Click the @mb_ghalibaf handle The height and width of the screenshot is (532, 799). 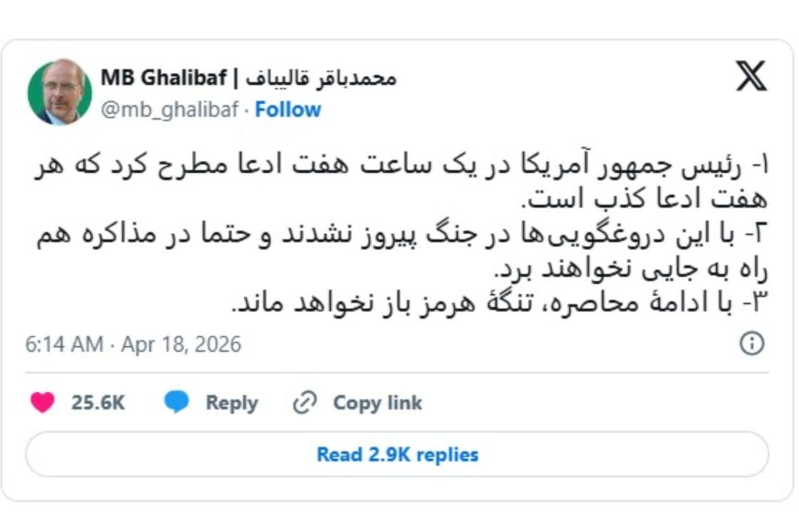[169, 110]
